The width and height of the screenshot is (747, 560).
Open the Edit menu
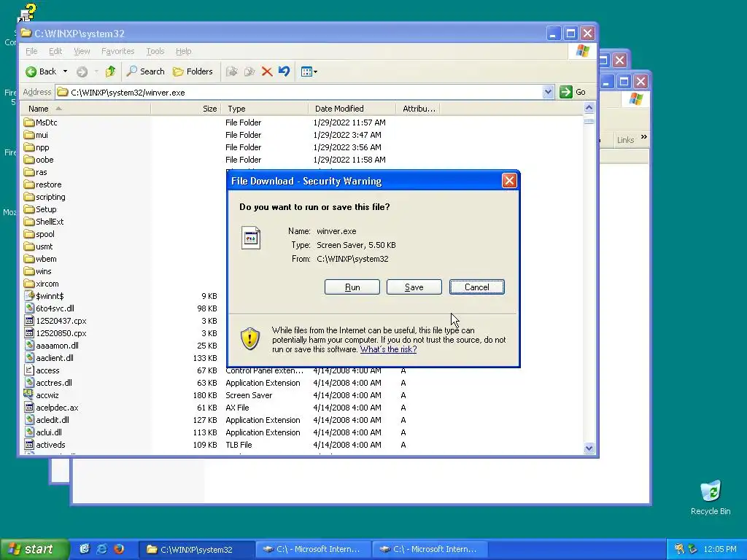tap(55, 51)
